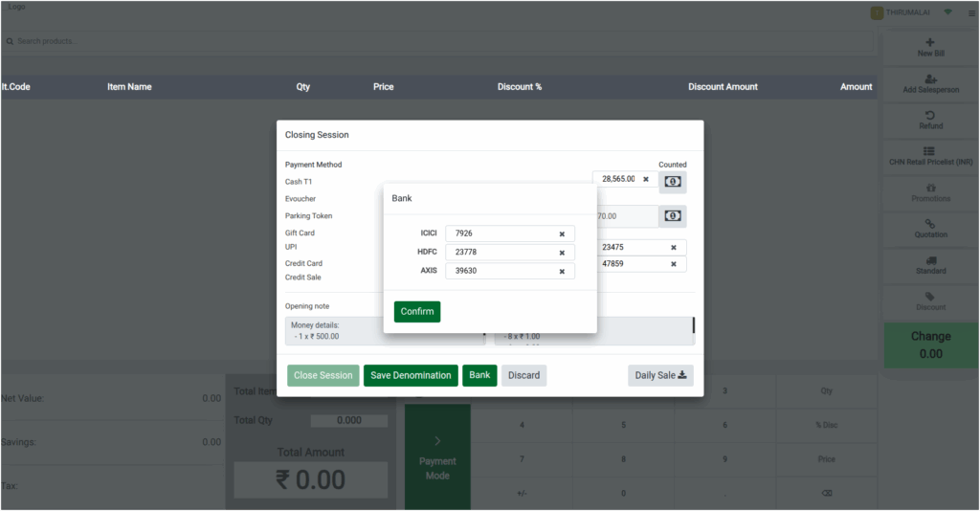This screenshot has height=511, width=980.
Task: Clear the ICICI amount field
Action: (x=562, y=233)
